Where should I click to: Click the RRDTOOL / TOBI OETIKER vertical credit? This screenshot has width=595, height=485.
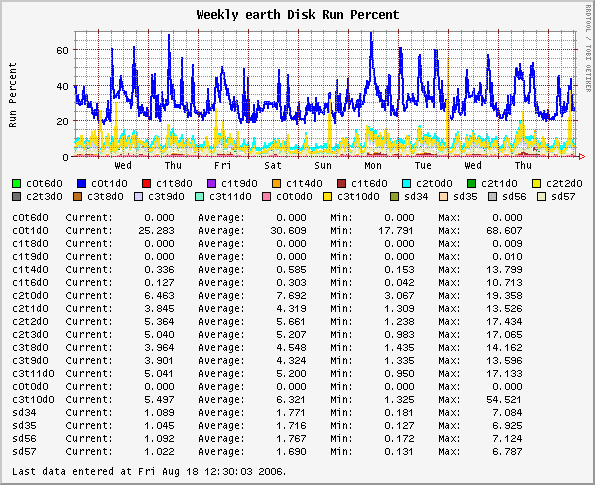[589, 49]
